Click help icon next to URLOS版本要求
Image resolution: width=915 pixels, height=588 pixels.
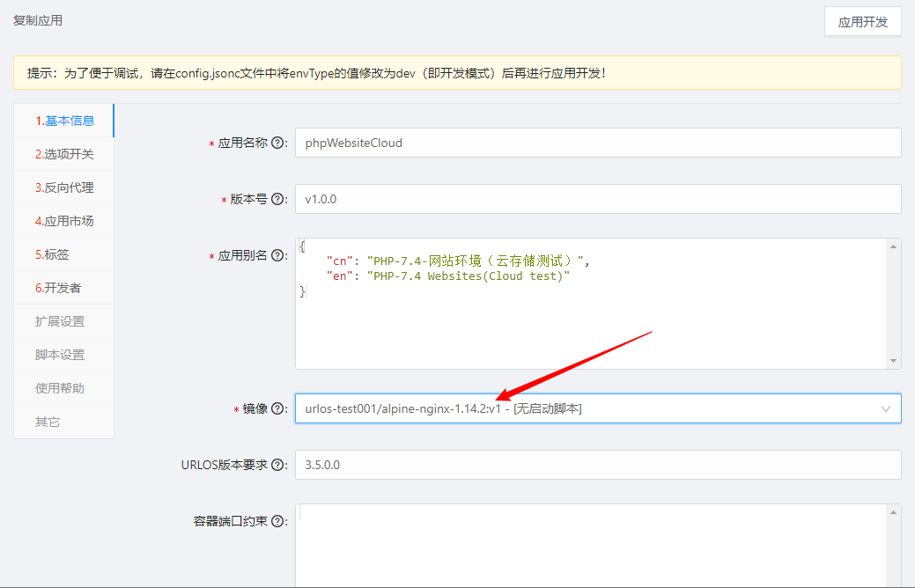coord(278,465)
